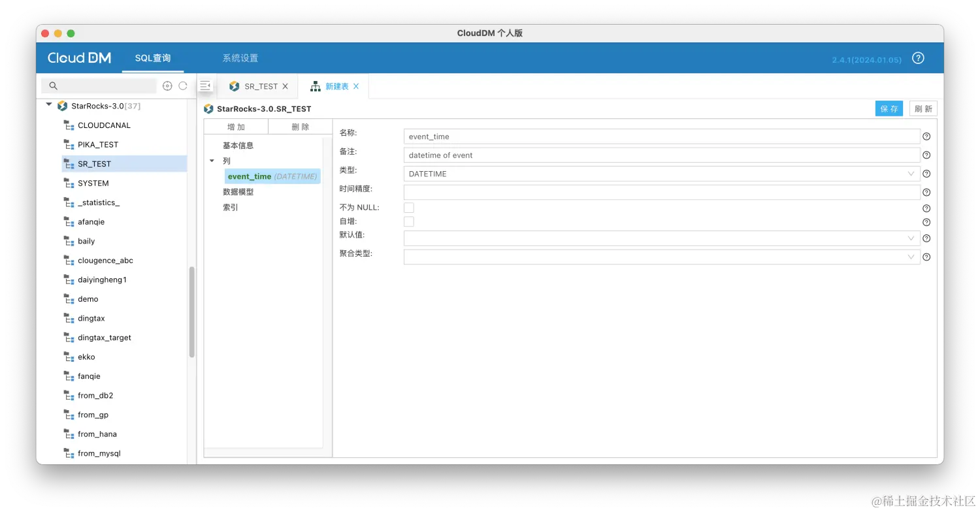Click the 增加 button
Viewport: 980px width, 512px height.
tap(236, 127)
